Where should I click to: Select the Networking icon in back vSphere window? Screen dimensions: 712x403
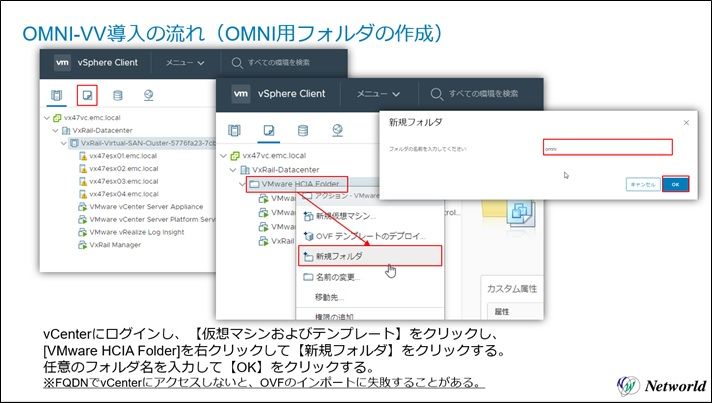click(148, 95)
